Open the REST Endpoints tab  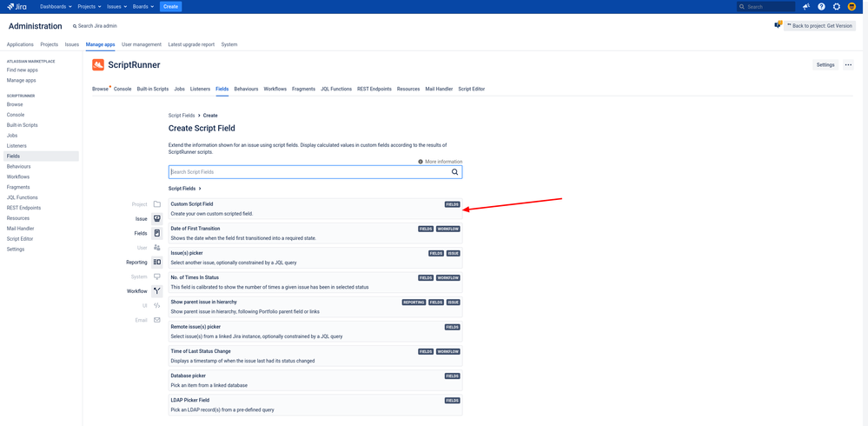pos(374,89)
